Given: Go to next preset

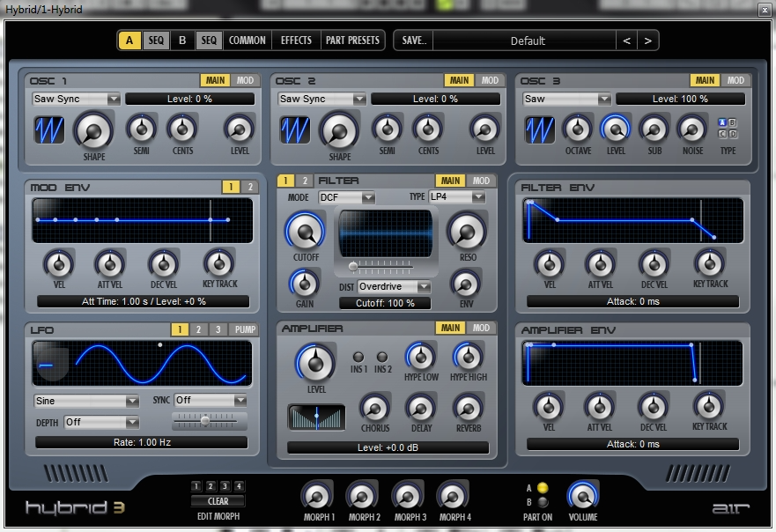Looking at the screenshot, I should coord(647,41).
